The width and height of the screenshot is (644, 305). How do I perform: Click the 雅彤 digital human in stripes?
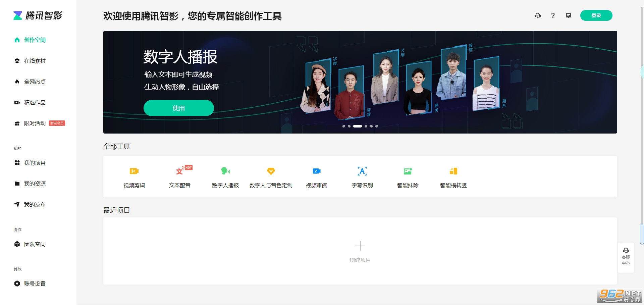[486, 84]
